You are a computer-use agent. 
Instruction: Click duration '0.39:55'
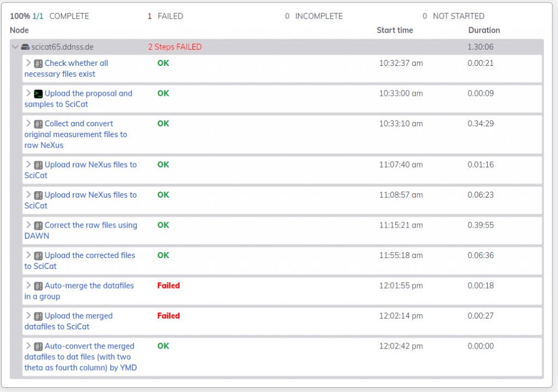(481, 225)
